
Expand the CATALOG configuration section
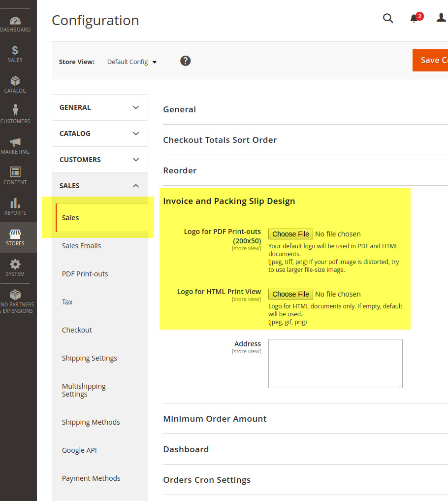point(99,134)
